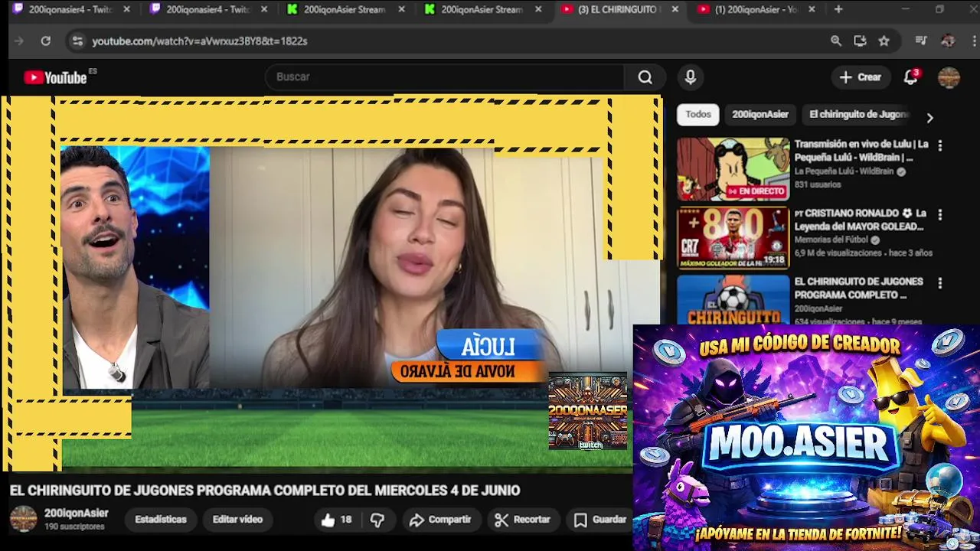Search with voice microphone icon
The height and width of the screenshot is (551, 980).
coord(691,77)
